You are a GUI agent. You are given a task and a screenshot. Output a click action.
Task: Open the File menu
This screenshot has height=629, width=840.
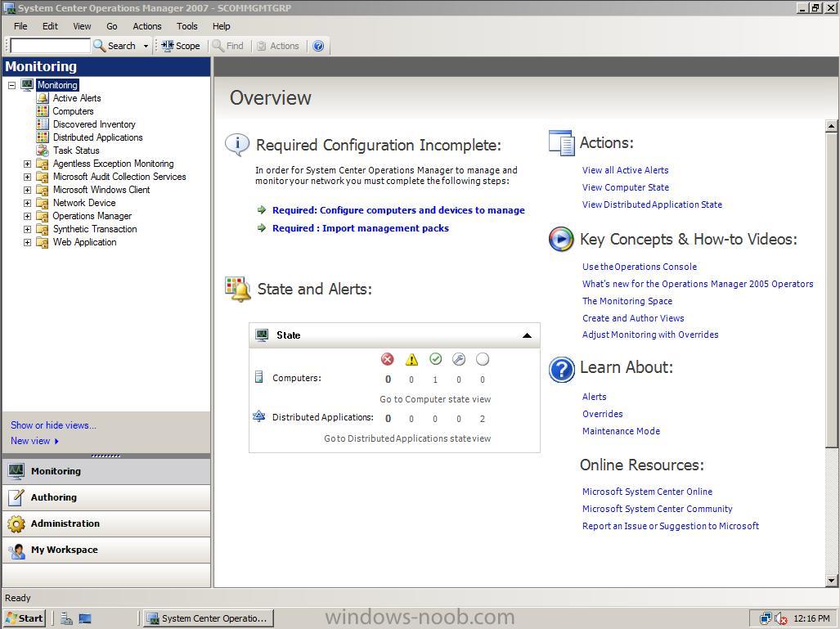coord(20,26)
